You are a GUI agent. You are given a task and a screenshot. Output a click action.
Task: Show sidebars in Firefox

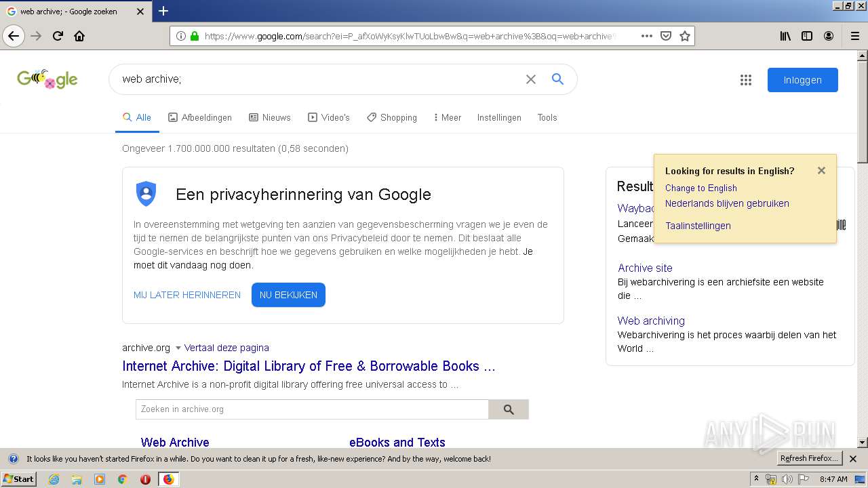pos(807,36)
